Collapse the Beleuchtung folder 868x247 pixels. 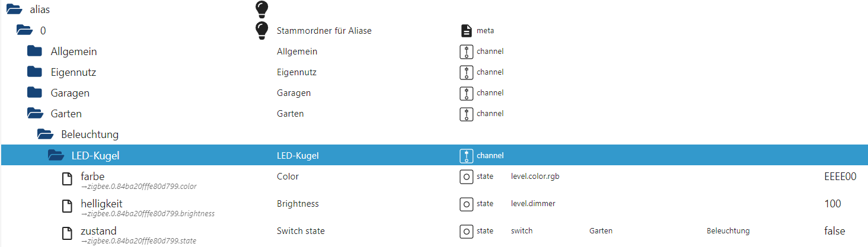(45, 134)
